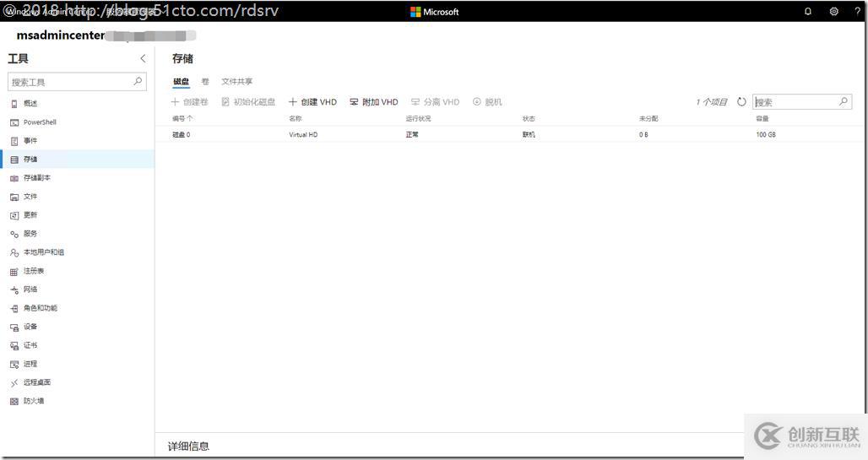
Task: Click the 初始化磁盘 initialize disk button
Action: coord(248,102)
